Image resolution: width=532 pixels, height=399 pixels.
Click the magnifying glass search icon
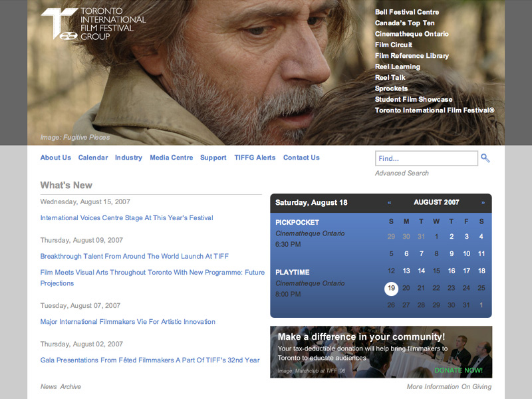pos(485,158)
